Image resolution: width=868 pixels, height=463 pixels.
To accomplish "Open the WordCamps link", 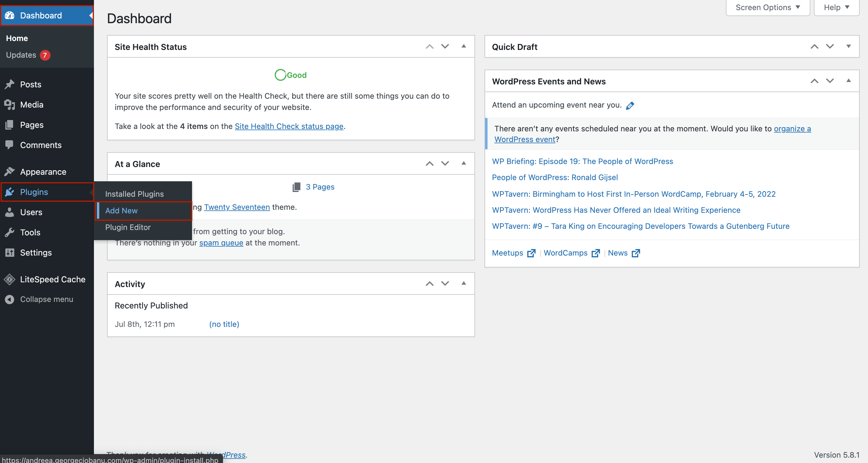I will click(565, 253).
